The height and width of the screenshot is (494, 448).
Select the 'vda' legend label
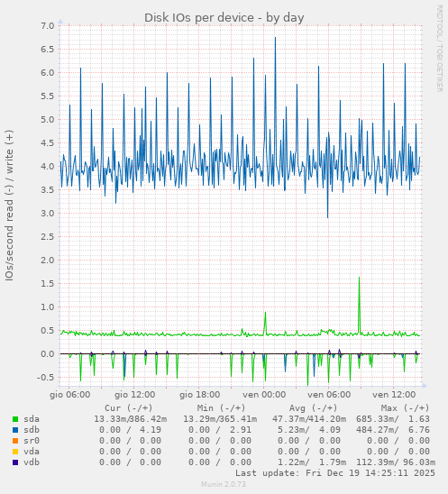tap(32, 451)
